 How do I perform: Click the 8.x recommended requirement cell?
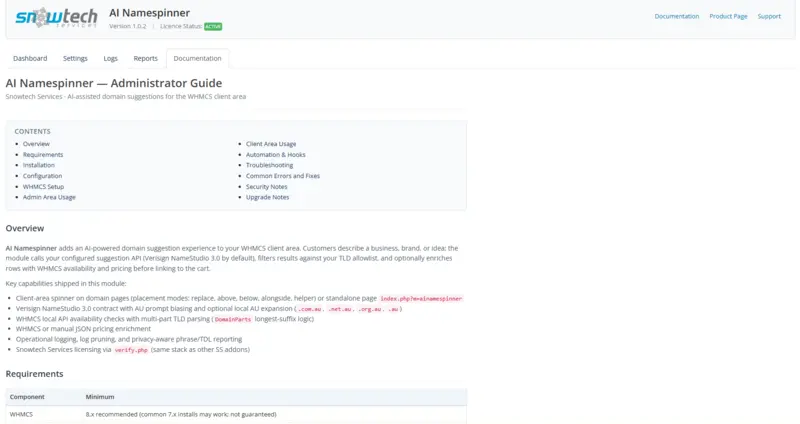coord(181,414)
